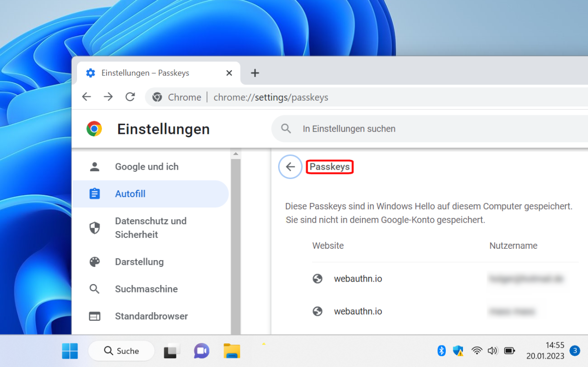
Task: Reload the Chrome settings page
Action: [x=130, y=97]
